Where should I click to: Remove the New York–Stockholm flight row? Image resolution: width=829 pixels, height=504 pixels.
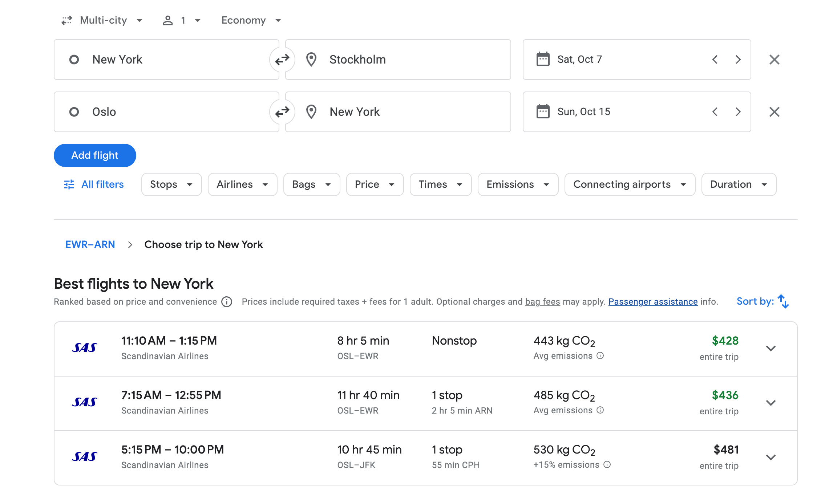tap(774, 60)
